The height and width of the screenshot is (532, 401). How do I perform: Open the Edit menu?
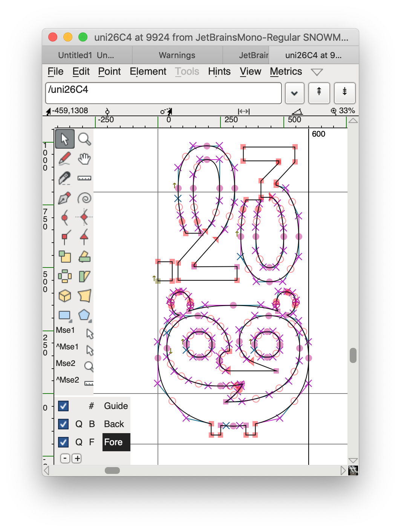[81, 72]
